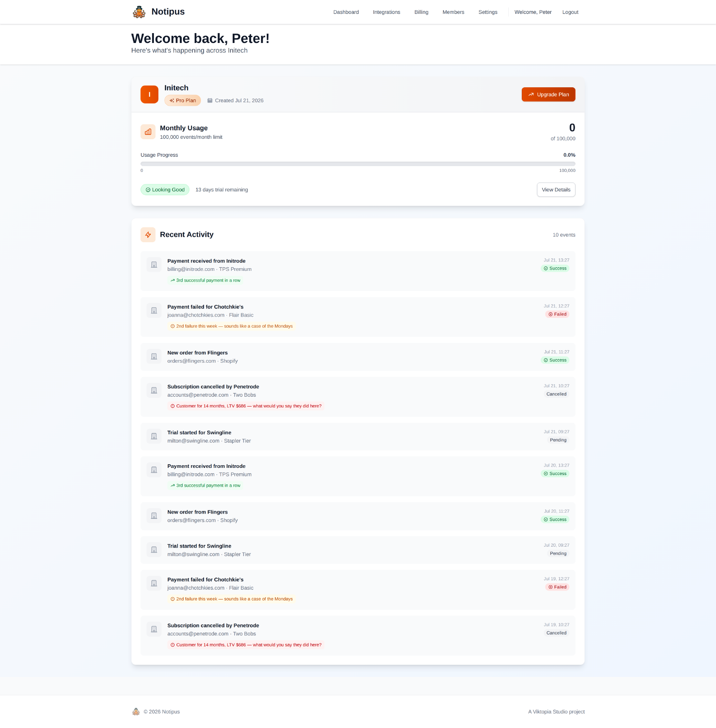Click the Success badge on Jul 20, 11:27 event

tap(555, 520)
